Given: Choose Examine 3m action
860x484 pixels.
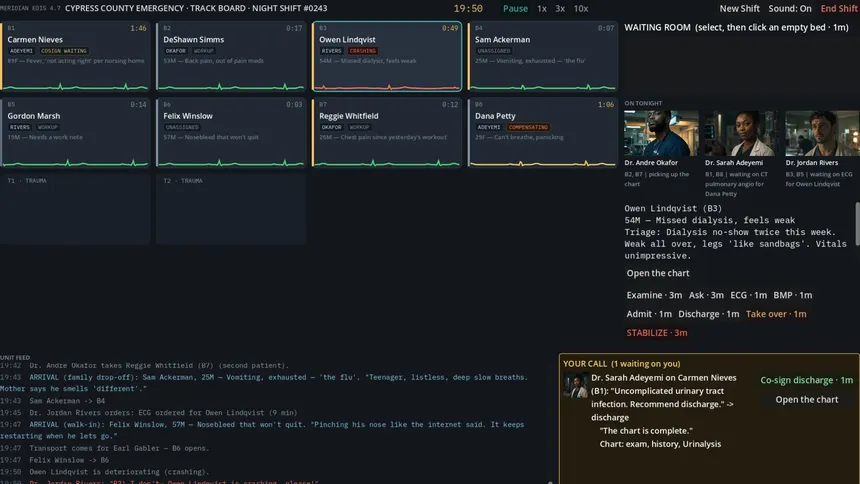Looking at the screenshot, I should tap(654, 295).
